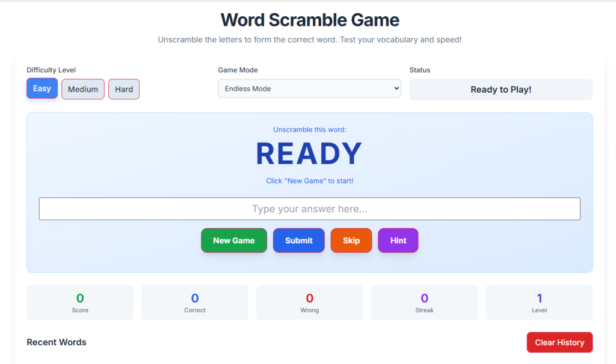Image resolution: width=616 pixels, height=364 pixels.
Task: Clear the recent words history
Action: coord(559,342)
